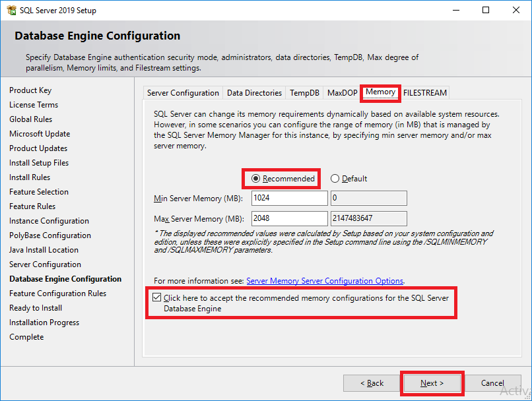Click the Feature Rules step
This screenshot has height=401, width=532.
click(x=32, y=206)
